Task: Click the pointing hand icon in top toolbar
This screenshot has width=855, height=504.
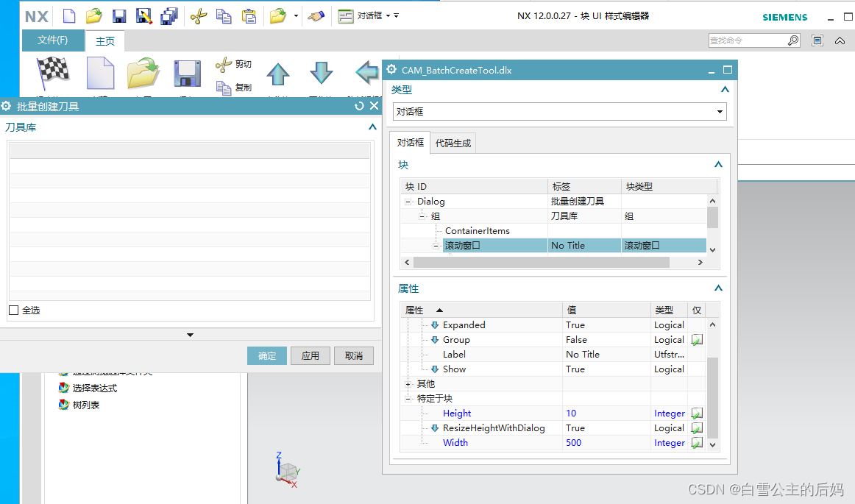Action: [316, 15]
